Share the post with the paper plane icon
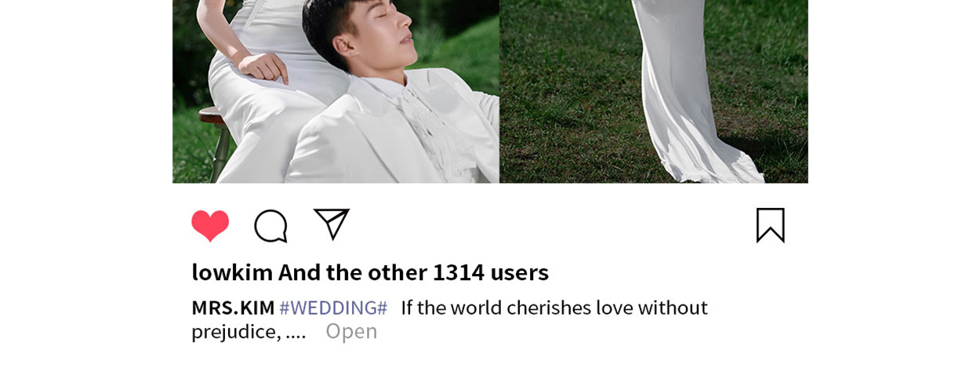 click(332, 224)
